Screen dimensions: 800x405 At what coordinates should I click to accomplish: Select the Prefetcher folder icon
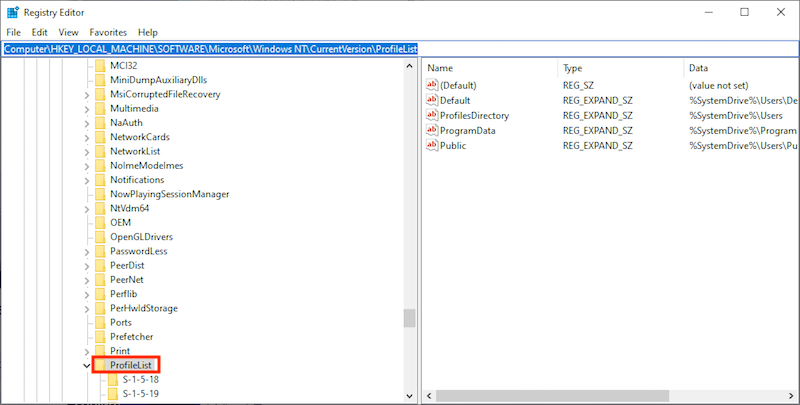(100, 337)
